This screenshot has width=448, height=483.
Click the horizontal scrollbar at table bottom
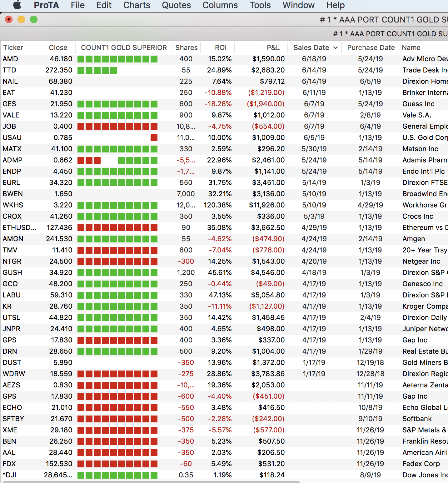tap(152, 481)
